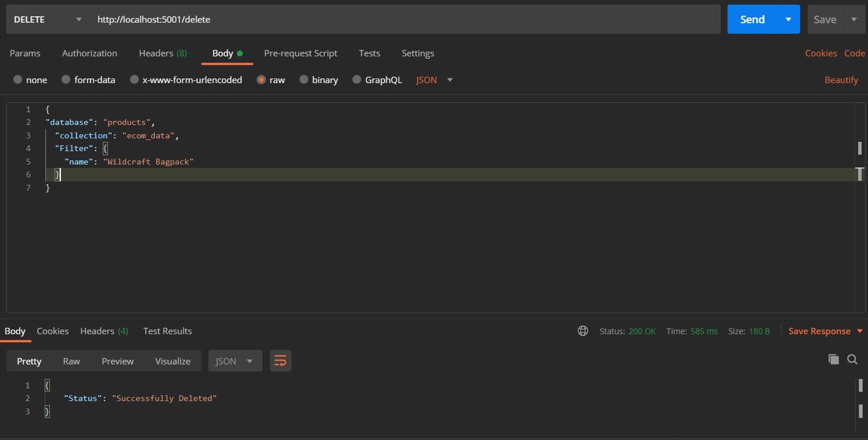Select the none body type radio
The height and width of the screenshot is (440, 868).
(x=18, y=80)
